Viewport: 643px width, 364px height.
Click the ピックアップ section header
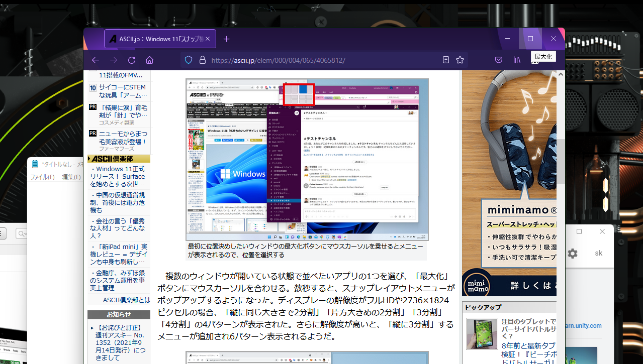tap(509, 307)
